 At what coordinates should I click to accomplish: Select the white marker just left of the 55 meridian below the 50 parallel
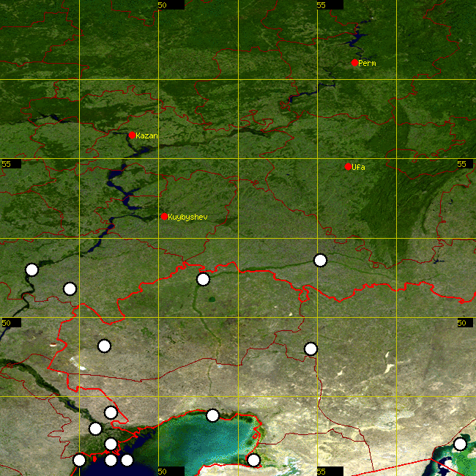pos(310,349)
